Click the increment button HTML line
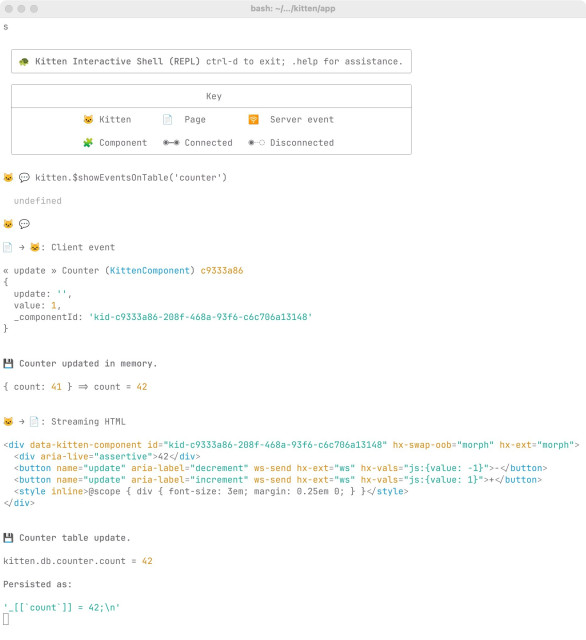 click(278, 480)
